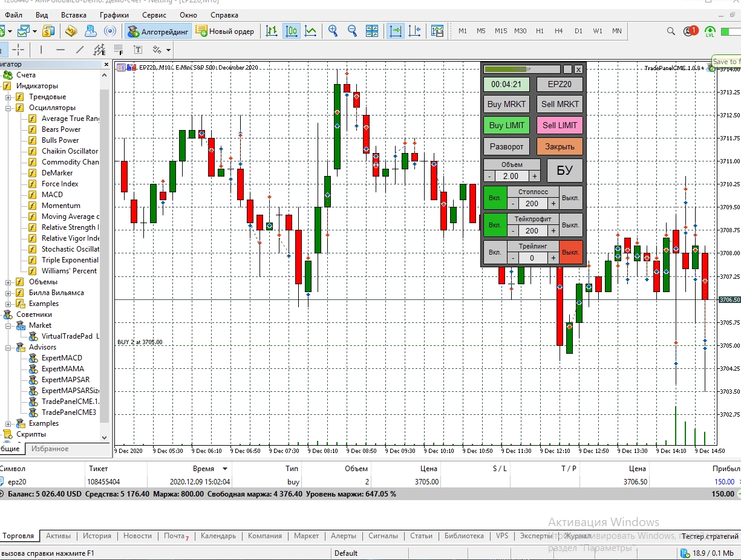Open chart templates icon
The width and height of the screenshot is (741, 560).
tap(437, 31)
